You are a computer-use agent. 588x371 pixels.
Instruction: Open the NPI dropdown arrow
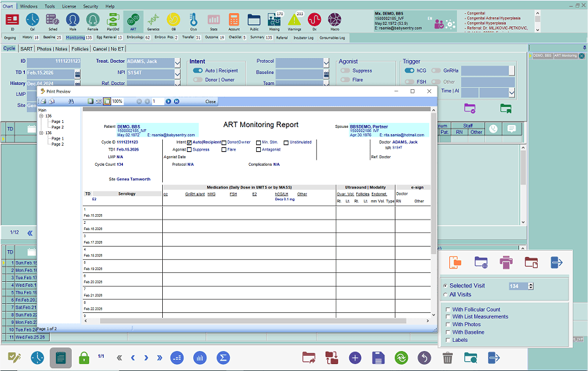(177, 74)
